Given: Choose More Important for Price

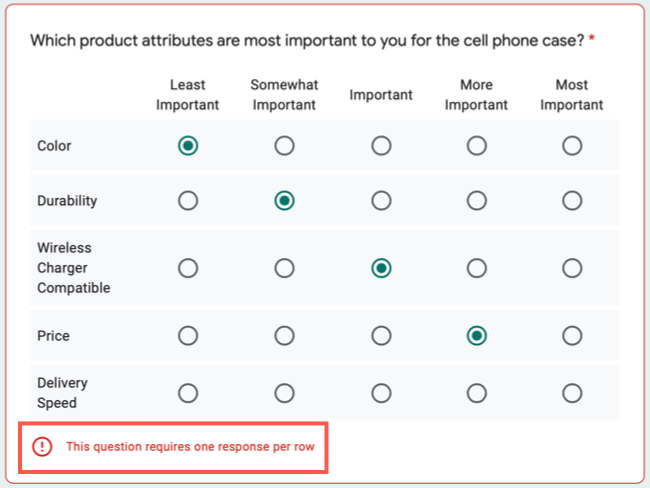Looking at the screenshot, I should point(477,336).
